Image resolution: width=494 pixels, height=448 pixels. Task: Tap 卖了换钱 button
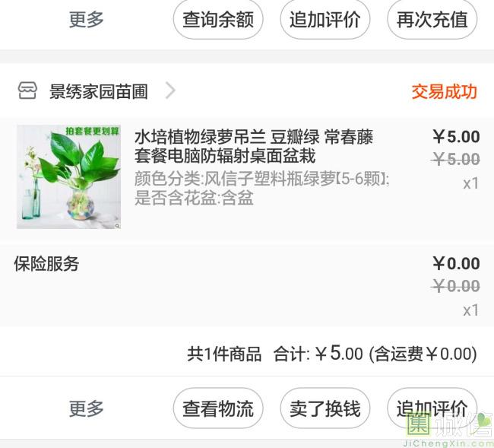pyautogui.click(x=325, y=408)
